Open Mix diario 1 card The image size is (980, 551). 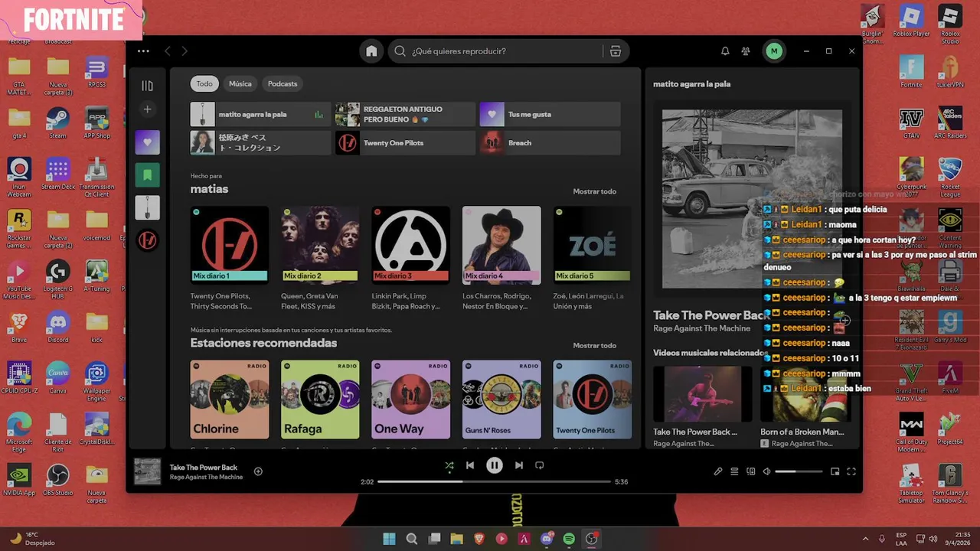tap(230, 259)
